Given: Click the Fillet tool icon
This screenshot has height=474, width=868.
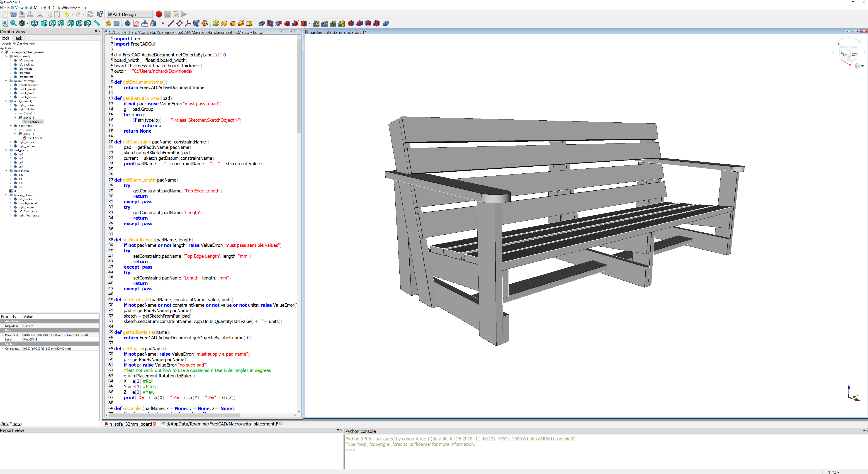Looking at the screenshot, I should tap(351, 23).
